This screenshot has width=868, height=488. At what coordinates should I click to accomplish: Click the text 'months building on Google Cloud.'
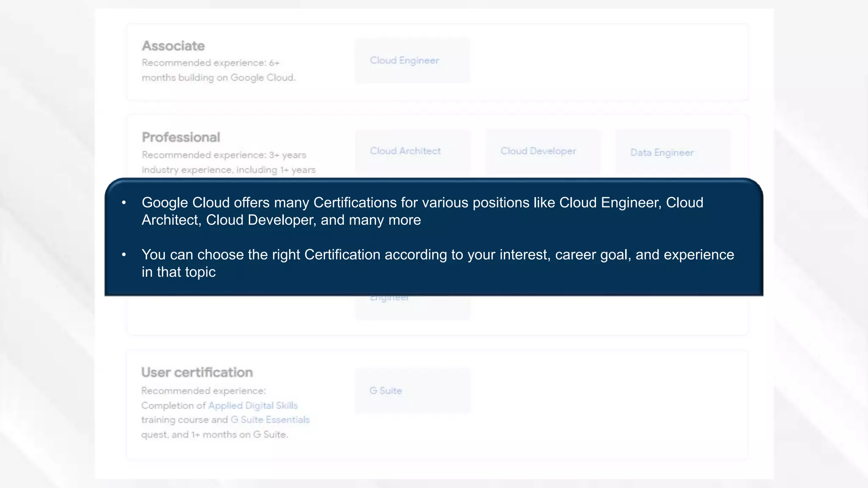click(219, 78)
